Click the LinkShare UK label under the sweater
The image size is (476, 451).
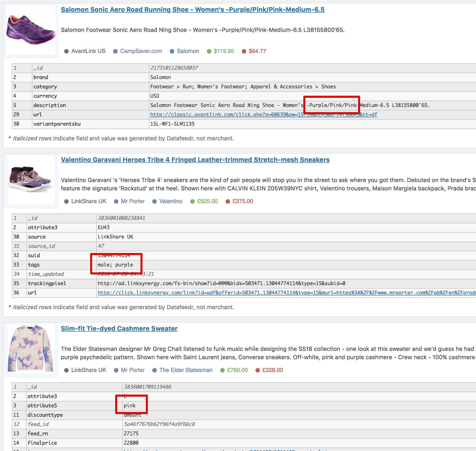click(89, 370)
